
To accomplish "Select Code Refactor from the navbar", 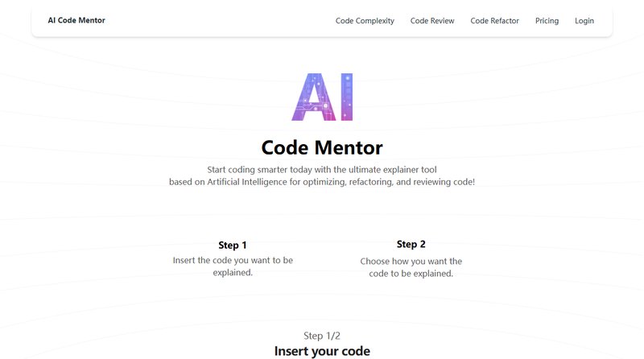I will [x=494, y=21].
